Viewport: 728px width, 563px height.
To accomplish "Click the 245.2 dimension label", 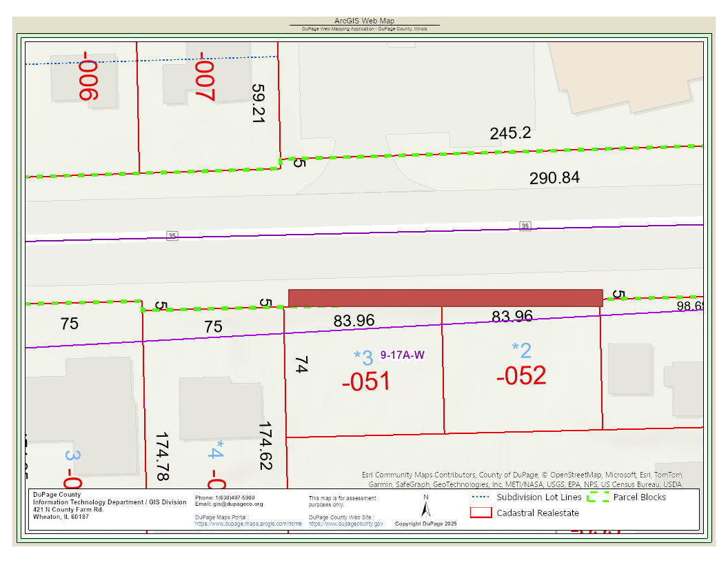I will [x=510, y=133].
